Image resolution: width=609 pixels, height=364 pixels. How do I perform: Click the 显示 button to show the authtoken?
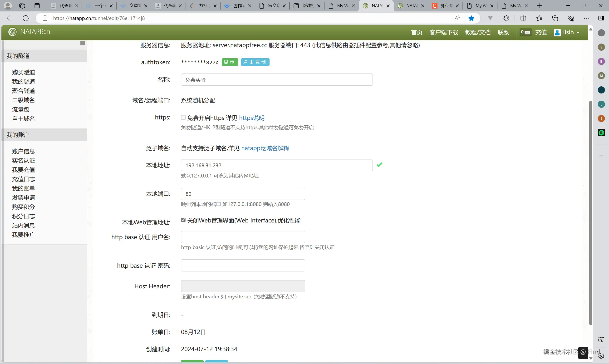pos(230,62)
